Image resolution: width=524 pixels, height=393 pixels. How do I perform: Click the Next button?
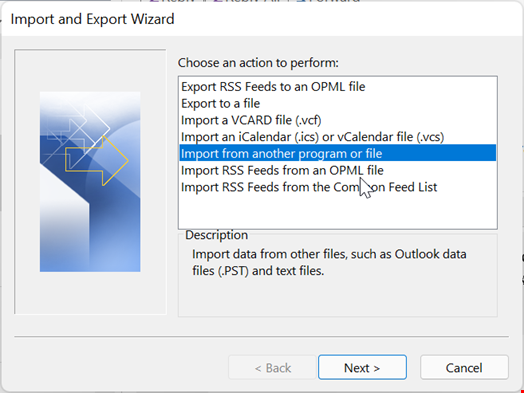[362, 368]
